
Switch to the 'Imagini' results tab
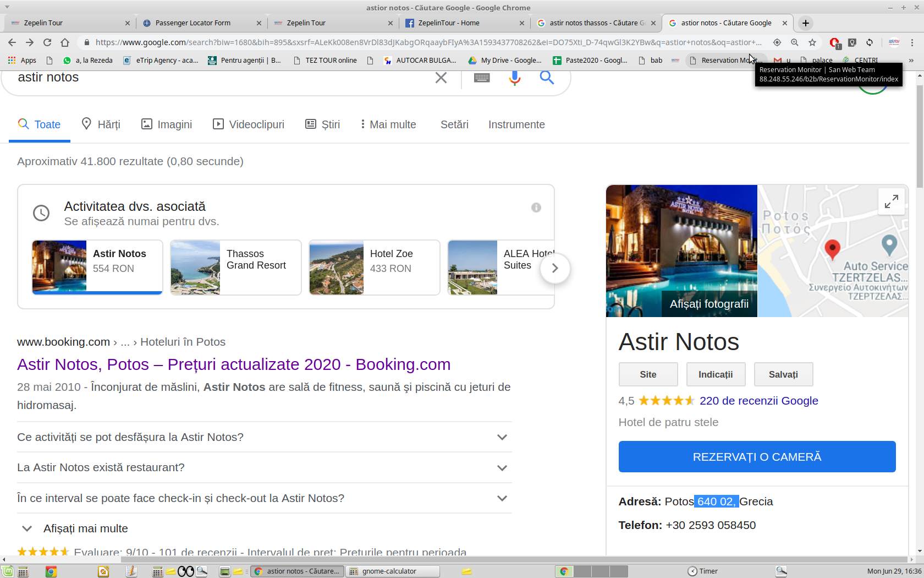click(x=167, y=124)
